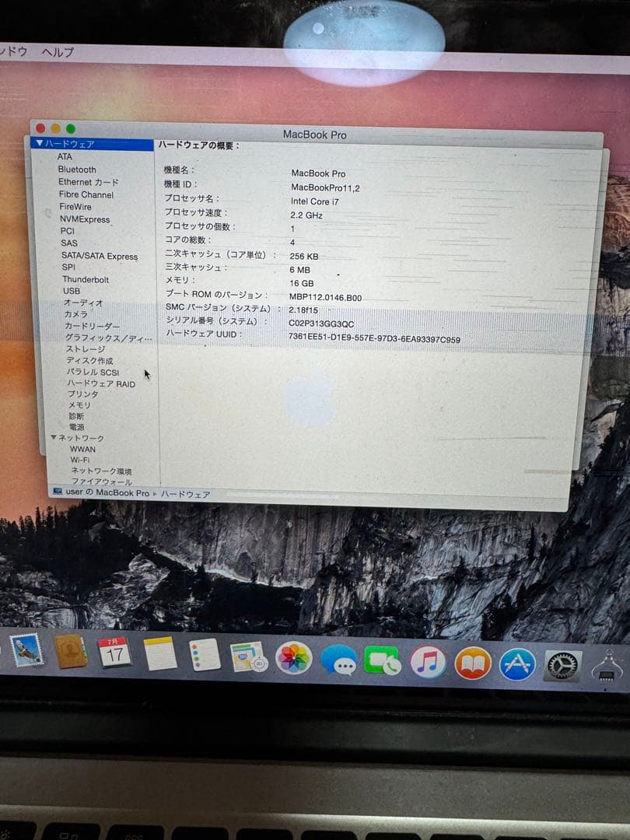Viewport: 630px width, 840px height.
Task: Click the ハードウェアの概要 heading
Action: coord(198,145)
